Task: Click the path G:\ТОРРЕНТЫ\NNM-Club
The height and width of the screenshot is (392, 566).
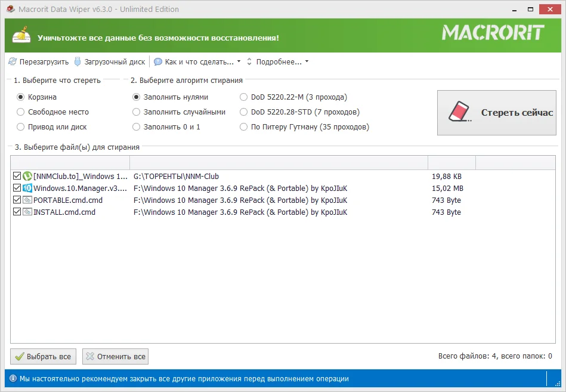Action: [x=176, y=177]
